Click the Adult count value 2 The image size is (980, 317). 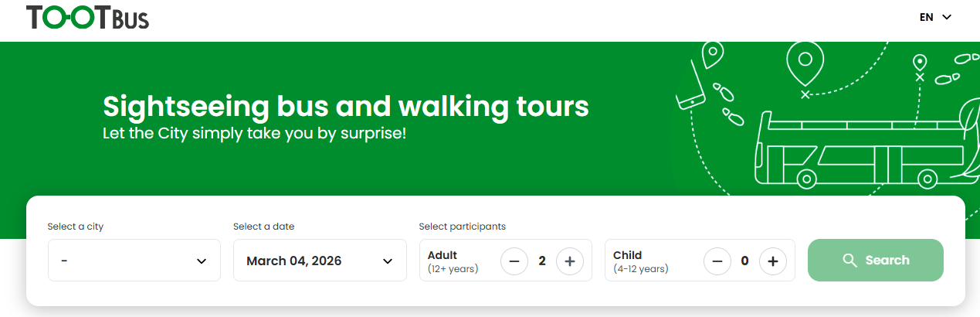542,261
